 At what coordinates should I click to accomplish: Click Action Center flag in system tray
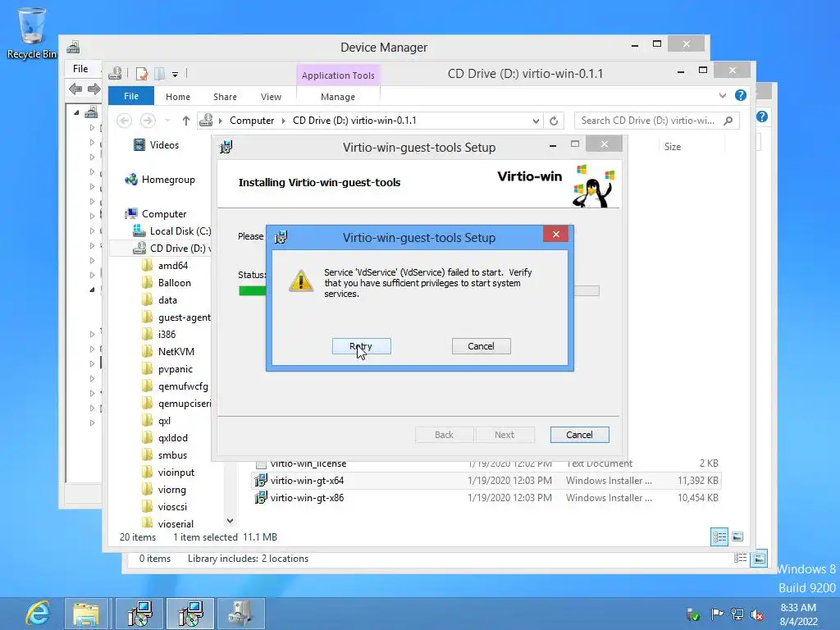click(716, 614)
